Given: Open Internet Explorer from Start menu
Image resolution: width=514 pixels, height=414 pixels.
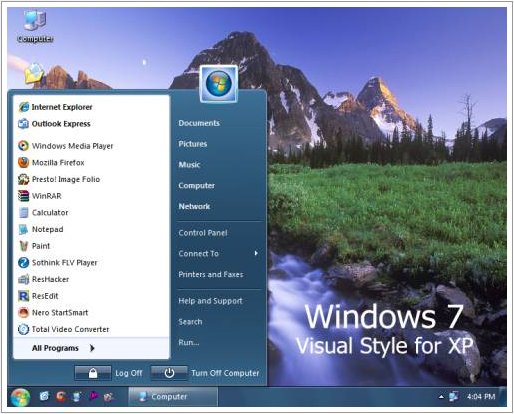Looking at the screenshot, I should pos(56,107).
